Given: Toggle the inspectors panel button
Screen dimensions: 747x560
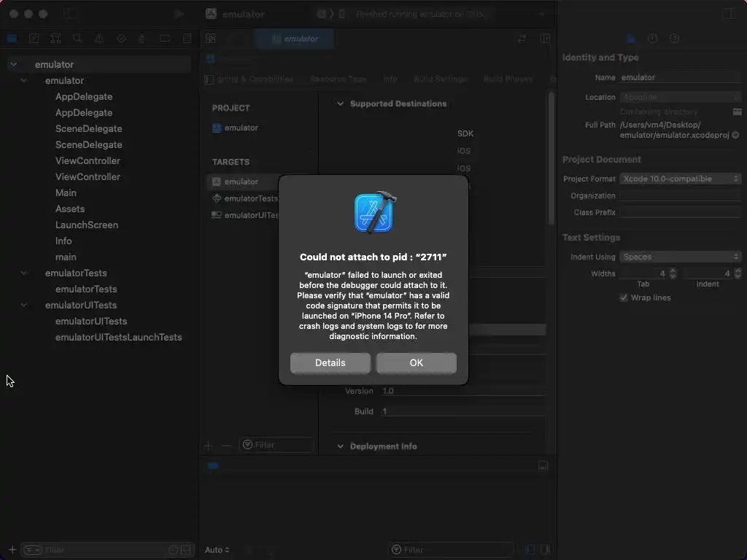Looking at the screenshot, I should (729, 14).
